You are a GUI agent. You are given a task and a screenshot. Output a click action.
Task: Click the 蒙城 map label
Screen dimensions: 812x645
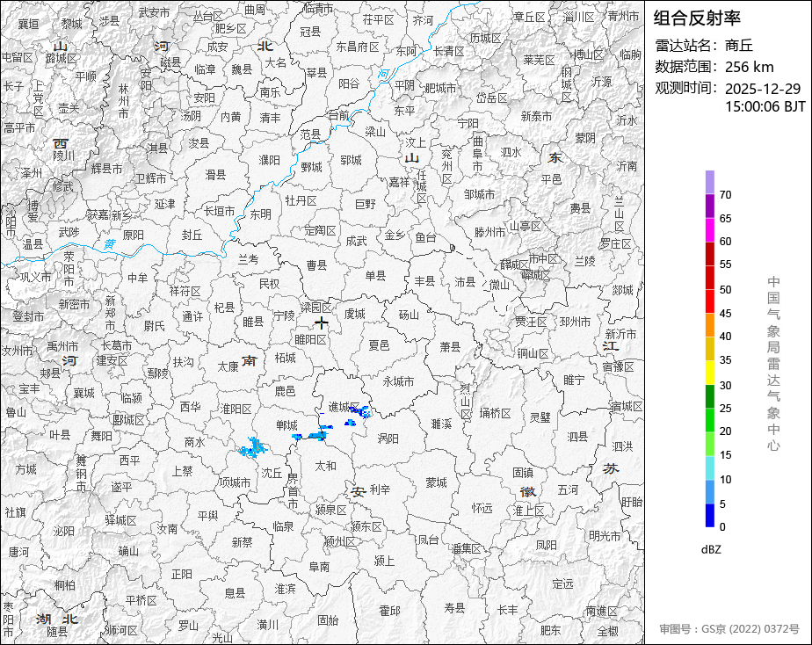pyautogui.click(x=436, y=482)
